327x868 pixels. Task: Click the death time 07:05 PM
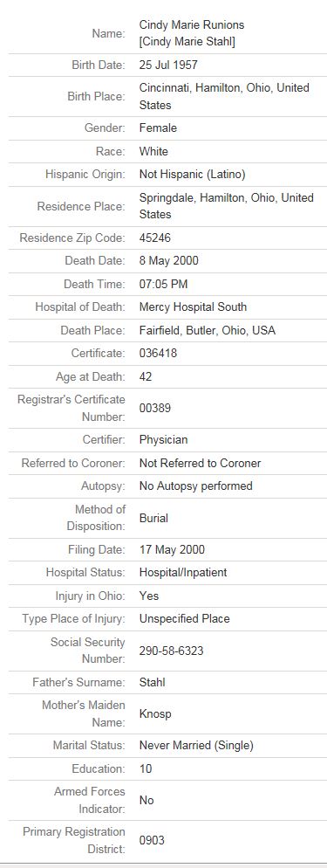click(x=164, y=284)
